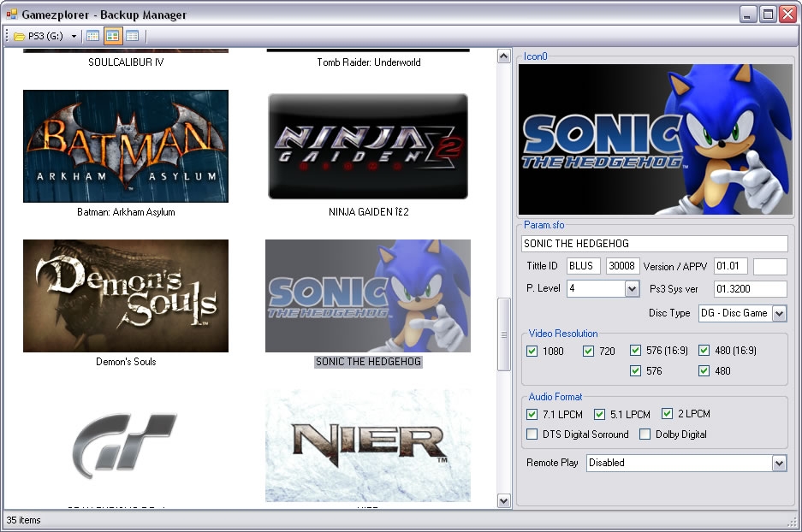
Task: Switch to the small icons grid view
Action: pos(92,36)
